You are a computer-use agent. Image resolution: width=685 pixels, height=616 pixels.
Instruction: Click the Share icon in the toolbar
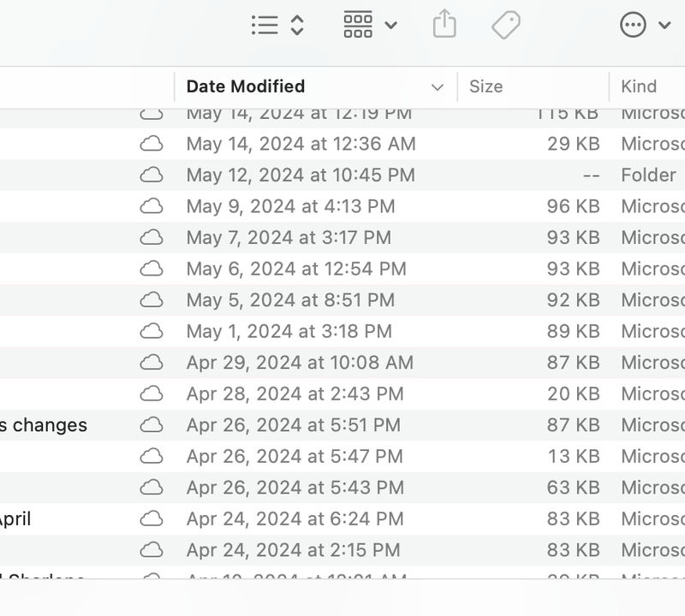pyautogui.click(x=444, y=25)
